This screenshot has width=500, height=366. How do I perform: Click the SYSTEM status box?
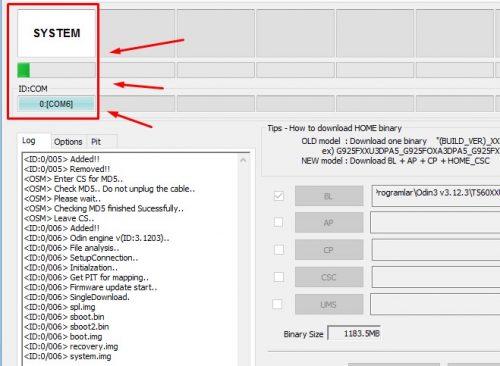[57, 33]
